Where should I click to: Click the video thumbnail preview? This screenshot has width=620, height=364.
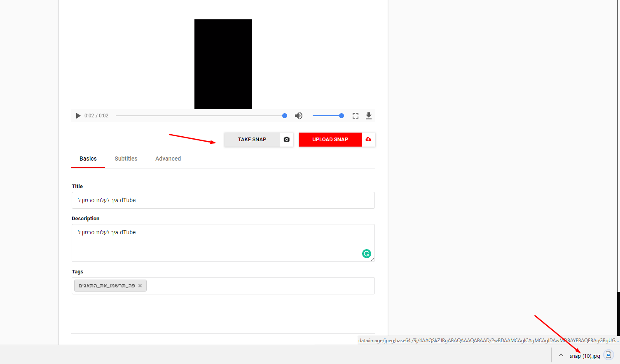point(223,64)
